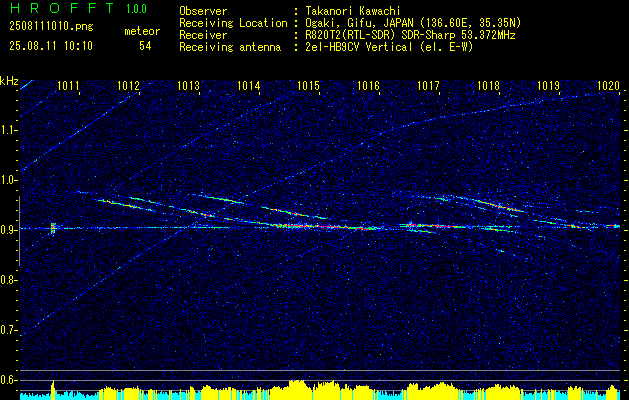Click the gray vertical frequency range bar
629x400 pixels.
(x=19, y=231)
